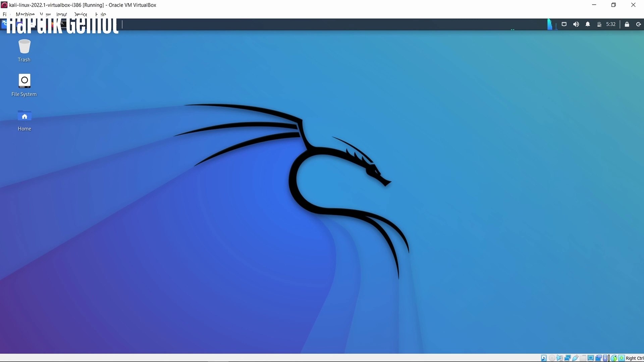Screen dimensions: 644x362
Task: Click the log out icon in panel
Action: [638, 24]
